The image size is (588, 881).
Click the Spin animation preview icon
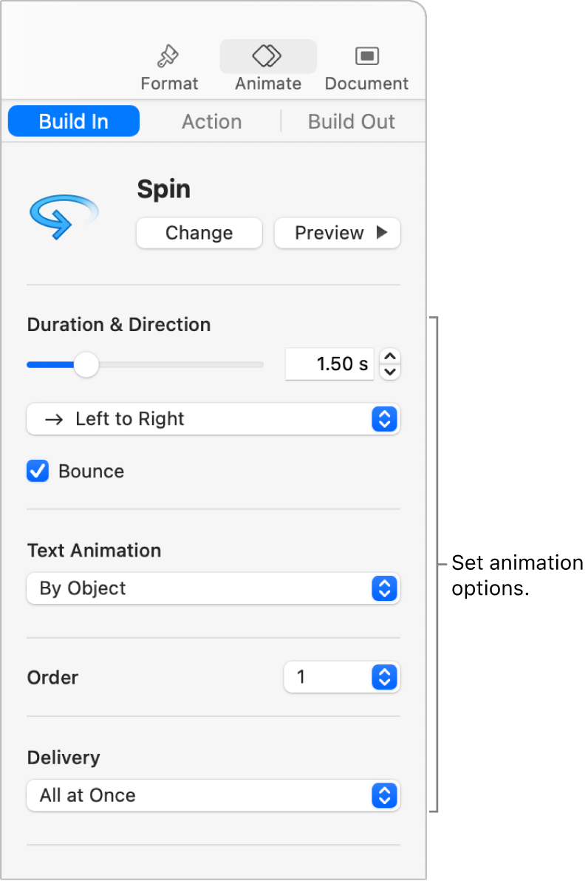pos(64,214)
